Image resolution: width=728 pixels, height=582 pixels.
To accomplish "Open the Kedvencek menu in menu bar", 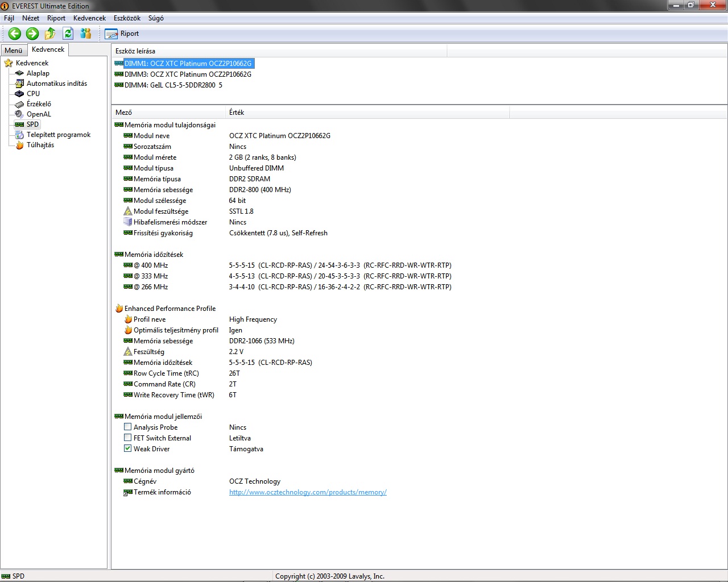I will [89, 18].
